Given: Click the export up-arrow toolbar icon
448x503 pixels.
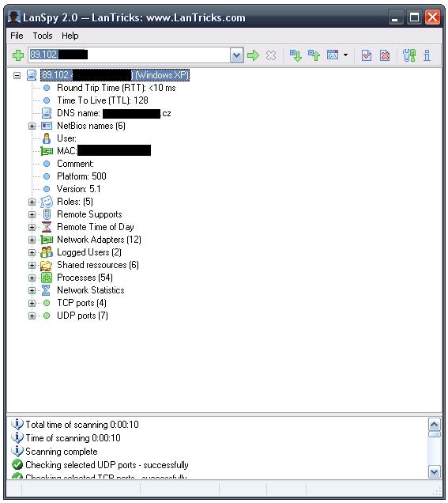Looking at the screenshot, I should [314, 55].
